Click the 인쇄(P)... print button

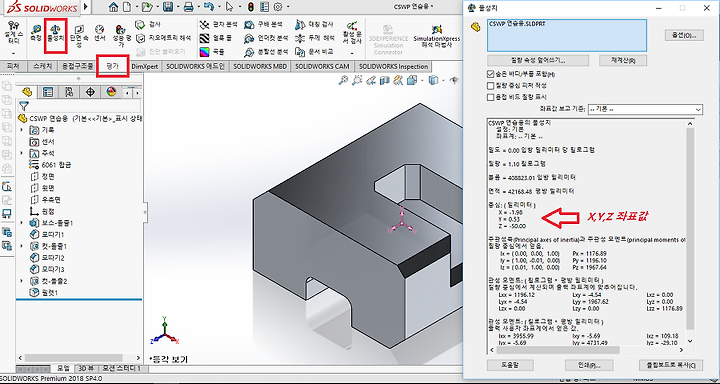(589, 365)
